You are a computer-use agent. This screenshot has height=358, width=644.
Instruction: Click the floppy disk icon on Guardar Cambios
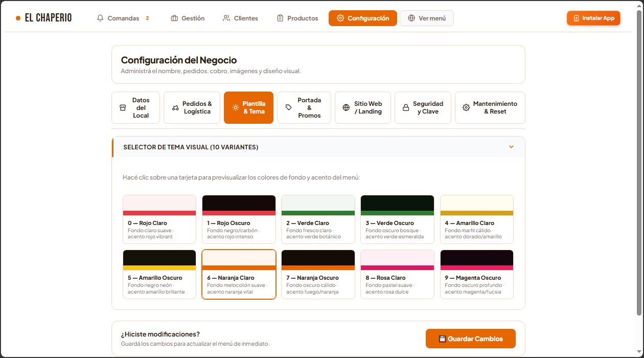[443, 339]
